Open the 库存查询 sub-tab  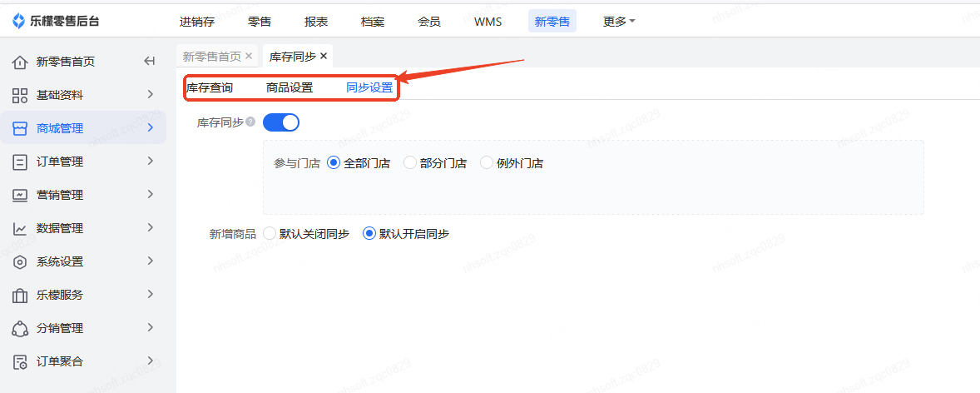pyautogui.click(x=210, y=87)
